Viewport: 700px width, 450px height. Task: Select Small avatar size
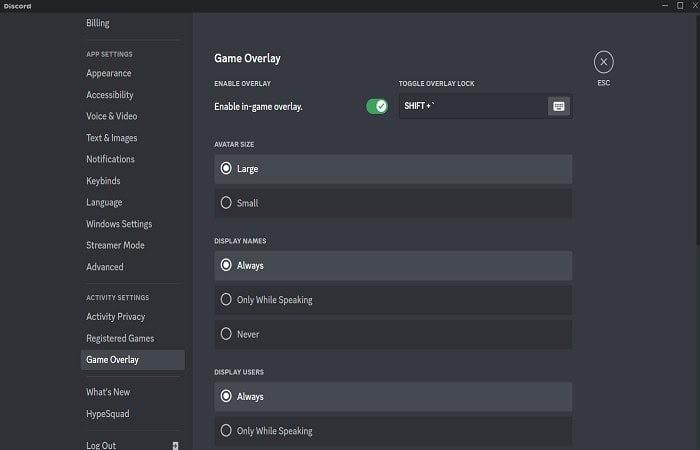(393, 203)
